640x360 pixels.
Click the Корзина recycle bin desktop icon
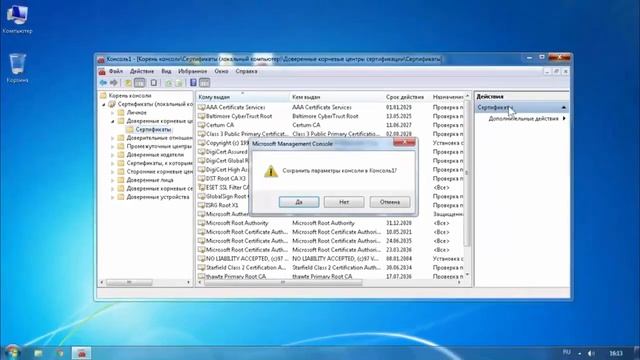pos(17,68)
